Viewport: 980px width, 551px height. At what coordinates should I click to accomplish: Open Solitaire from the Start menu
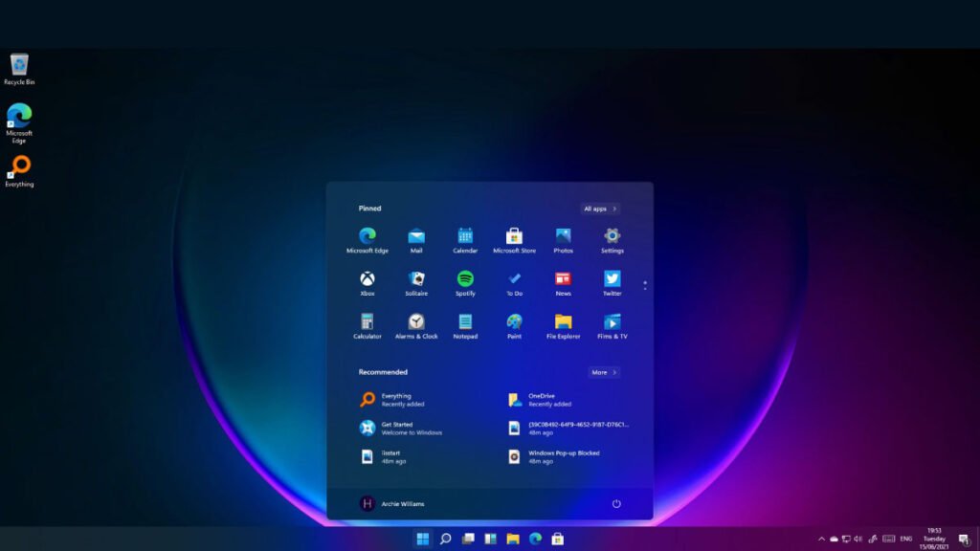(416, 282)
